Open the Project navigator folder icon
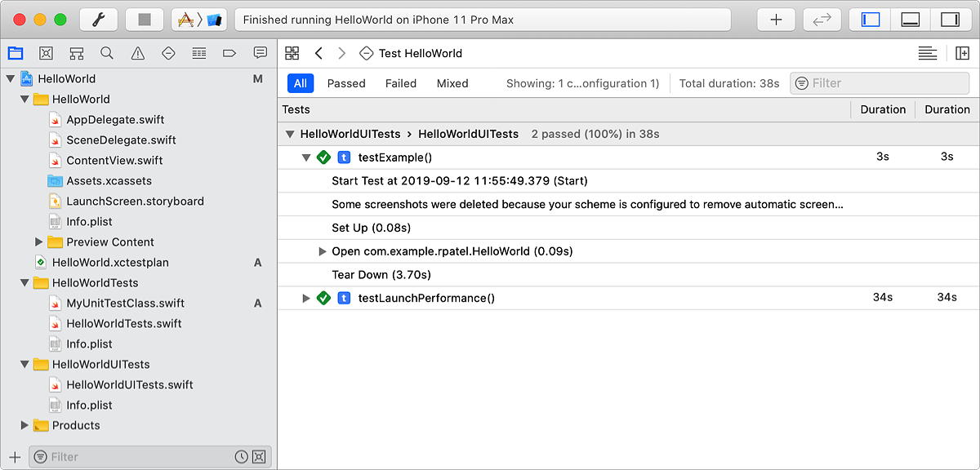The image size is (980, 470). point(16,53)
